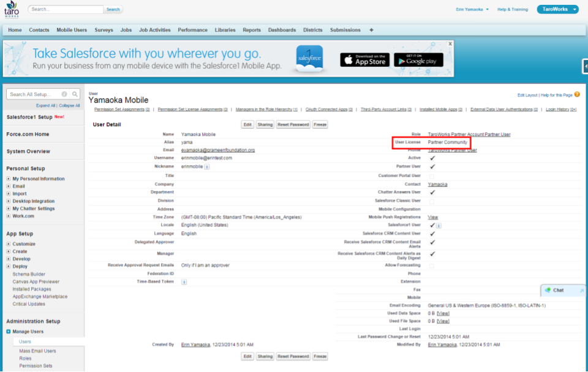
Task: Open the Google Play download badge
Action: tap(418, 60)
